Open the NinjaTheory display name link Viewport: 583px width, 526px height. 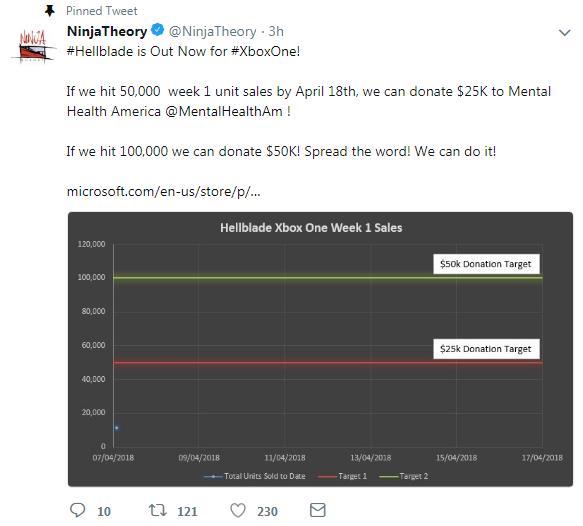click(x=107, y=31)
